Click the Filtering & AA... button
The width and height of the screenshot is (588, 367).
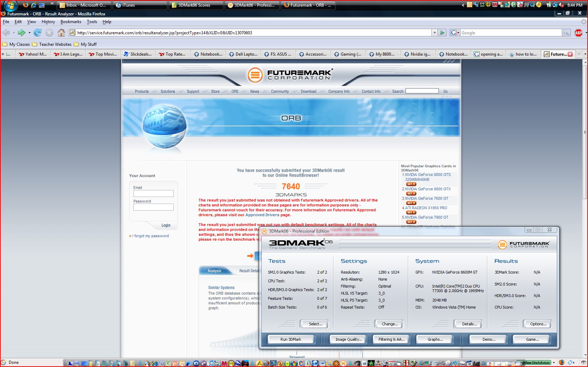[x=391, y=339]
